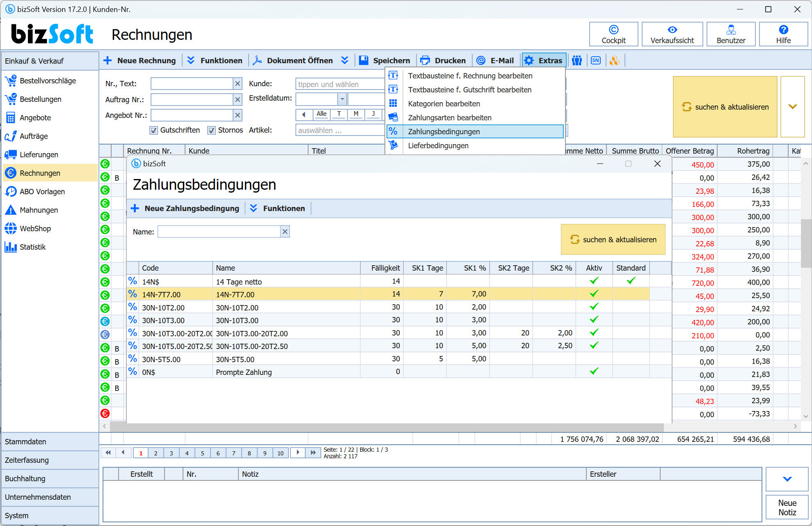Go to last page of invoice list
Screen dimensions: 812x526
(x=313, y=452)
